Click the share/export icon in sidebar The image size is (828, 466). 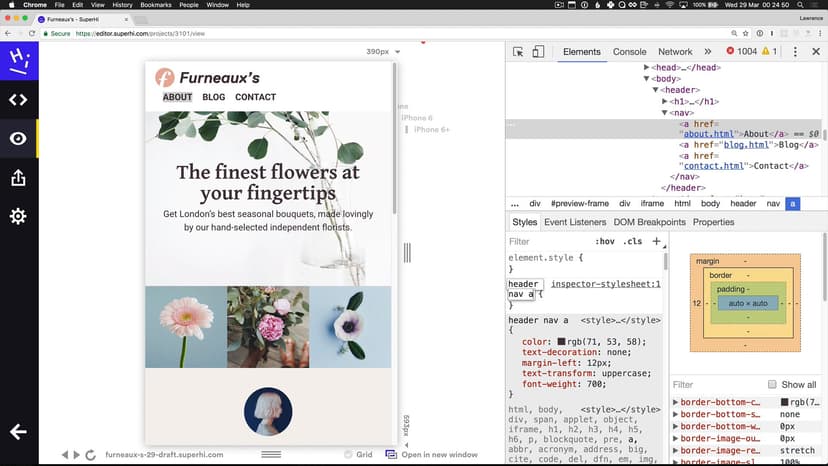tap(18, 178)
